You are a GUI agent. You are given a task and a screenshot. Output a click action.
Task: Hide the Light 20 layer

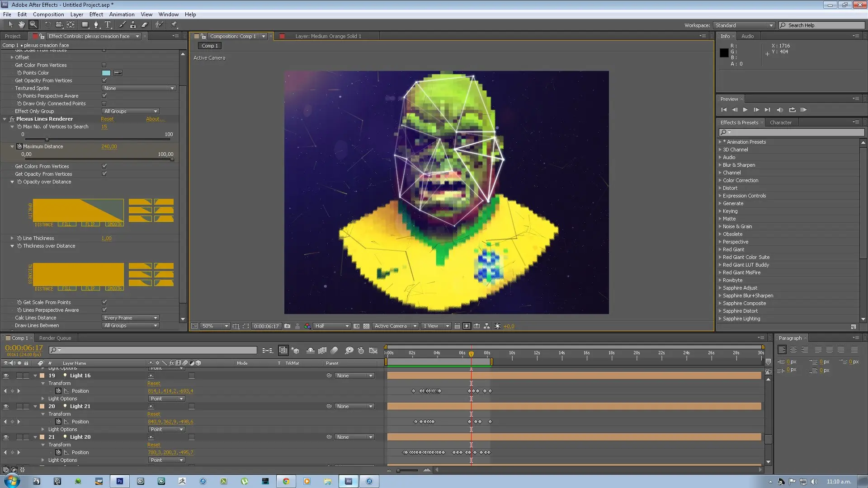pos(6,437)
